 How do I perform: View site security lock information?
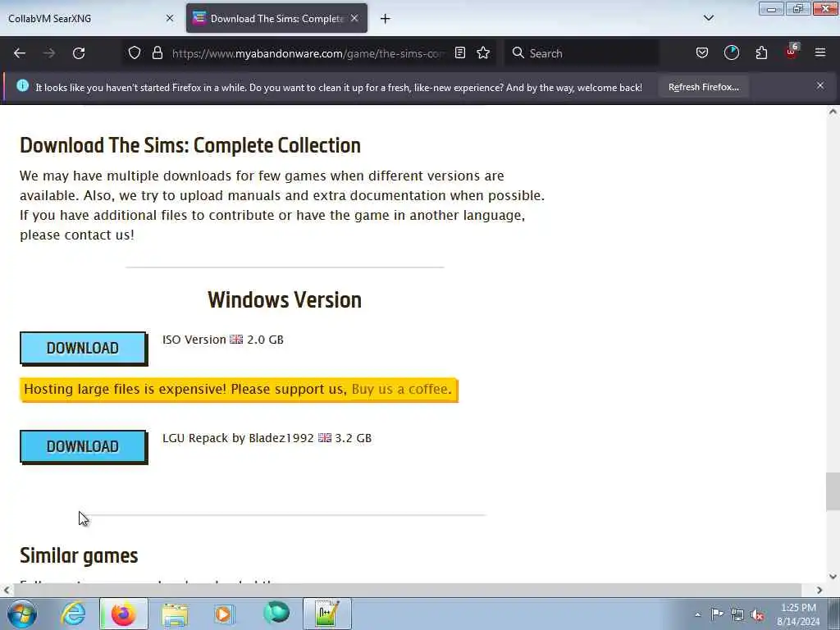click(157, 52)
